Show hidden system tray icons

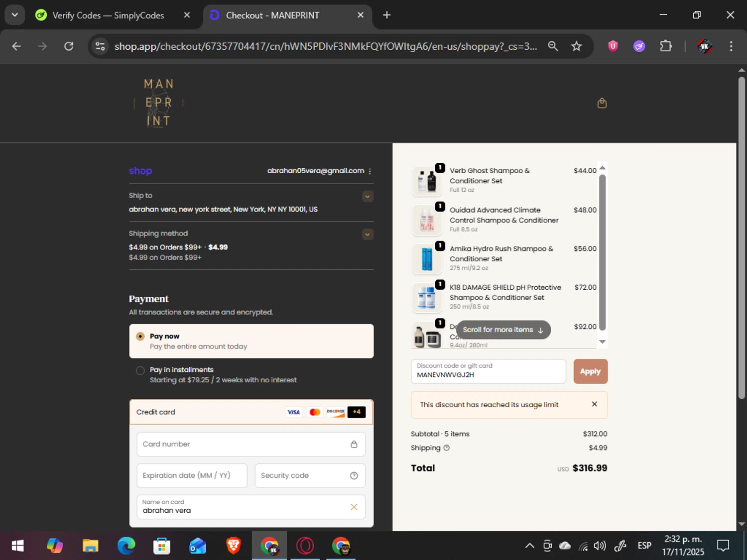(530, 546)
